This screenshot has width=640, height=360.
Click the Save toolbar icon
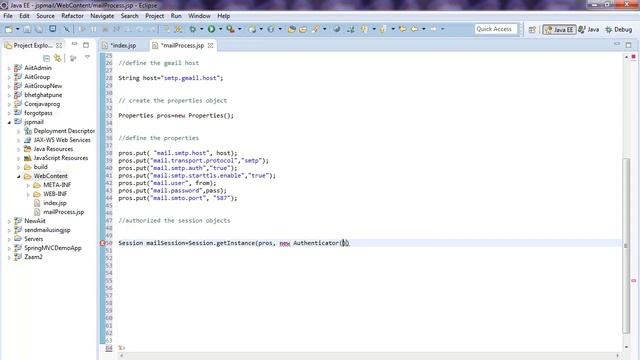[x=27, y=29]
